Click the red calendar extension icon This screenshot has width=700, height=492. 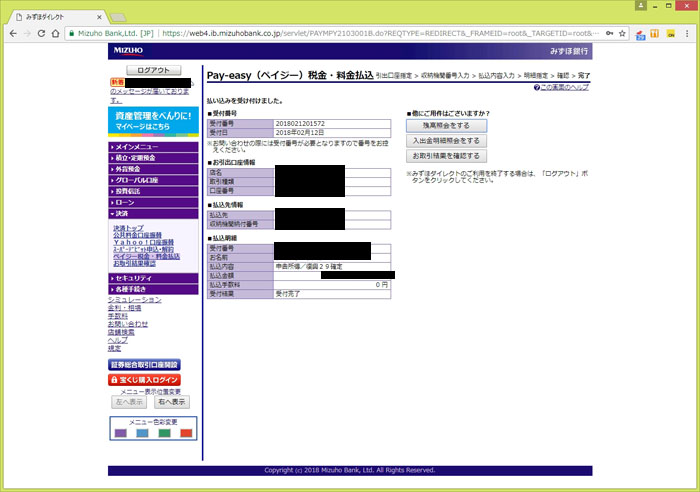tap(640, 34)
